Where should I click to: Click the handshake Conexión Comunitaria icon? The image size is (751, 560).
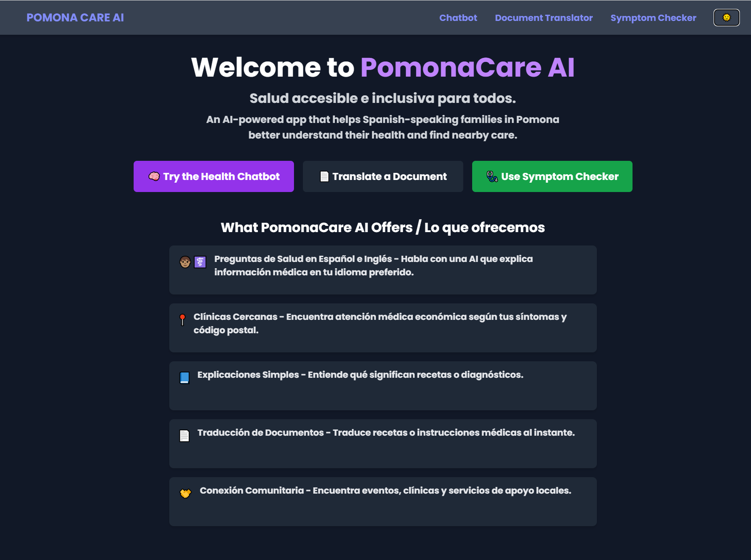pos(185,493)
